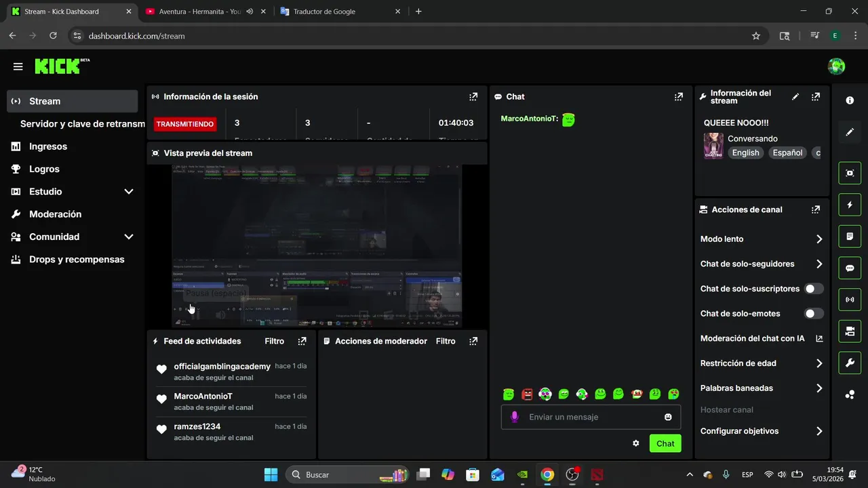Pop out the Chat panel
This screenshot has height=488, width=868.
point(678,97)
